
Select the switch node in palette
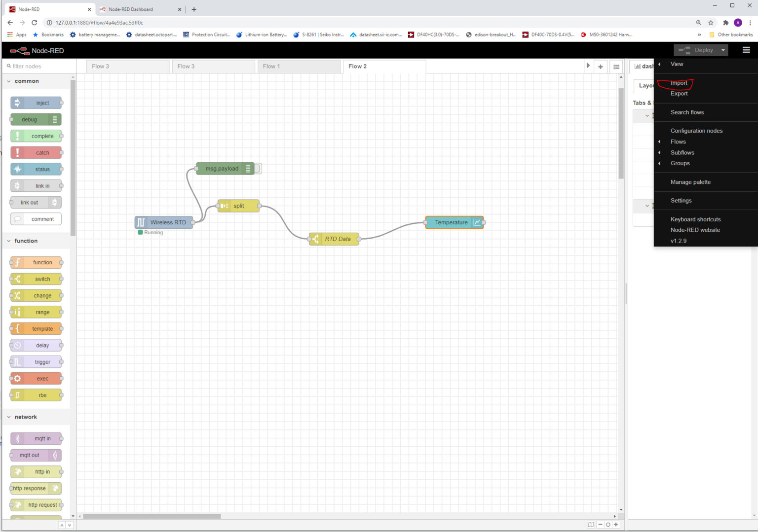pos(36,279)
